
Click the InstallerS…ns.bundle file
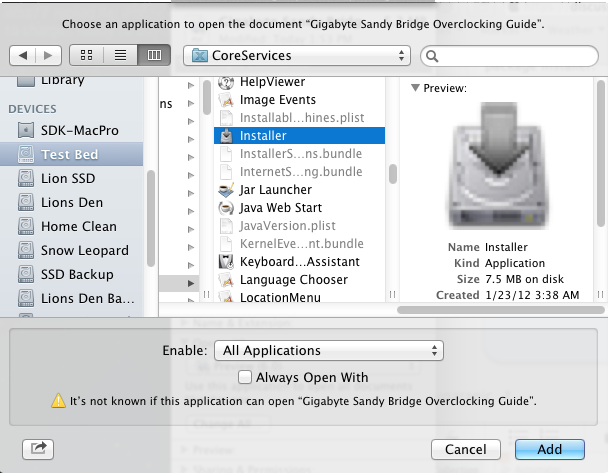pos(299,154)
